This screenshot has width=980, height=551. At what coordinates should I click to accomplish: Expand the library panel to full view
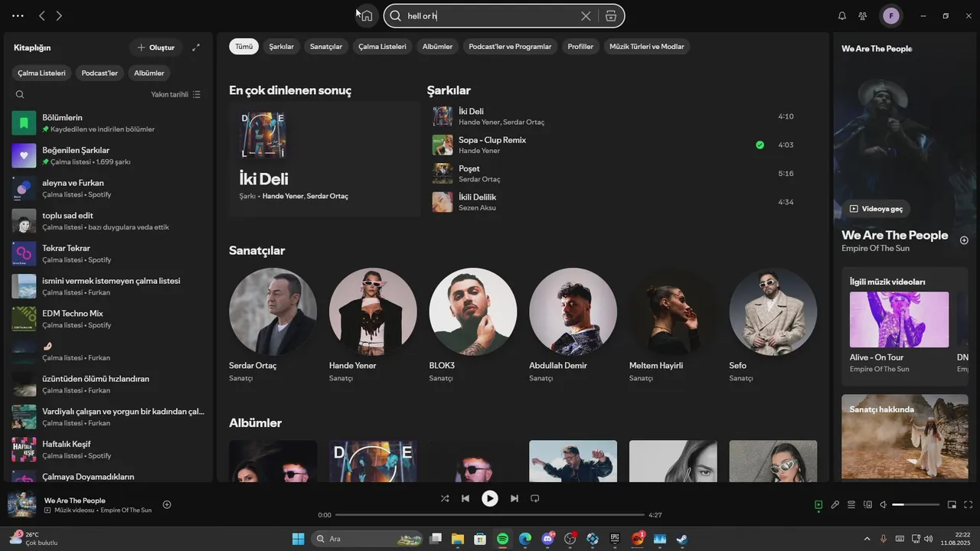point(196,47)
